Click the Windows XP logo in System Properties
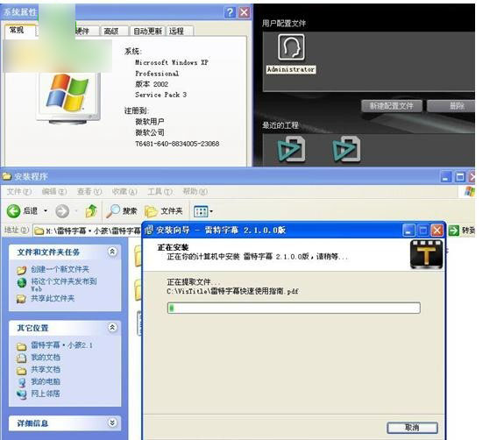 tap(67, 93)
